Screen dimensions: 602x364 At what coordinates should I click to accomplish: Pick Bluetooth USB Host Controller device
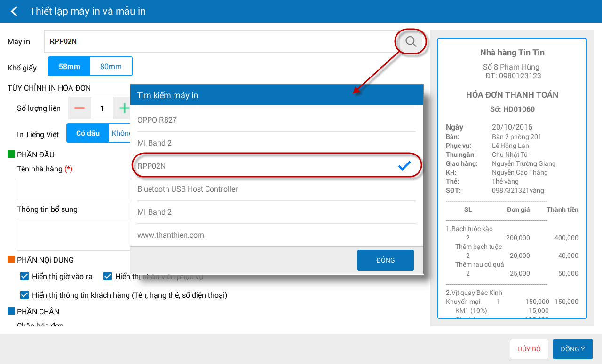tap(277, 189)
